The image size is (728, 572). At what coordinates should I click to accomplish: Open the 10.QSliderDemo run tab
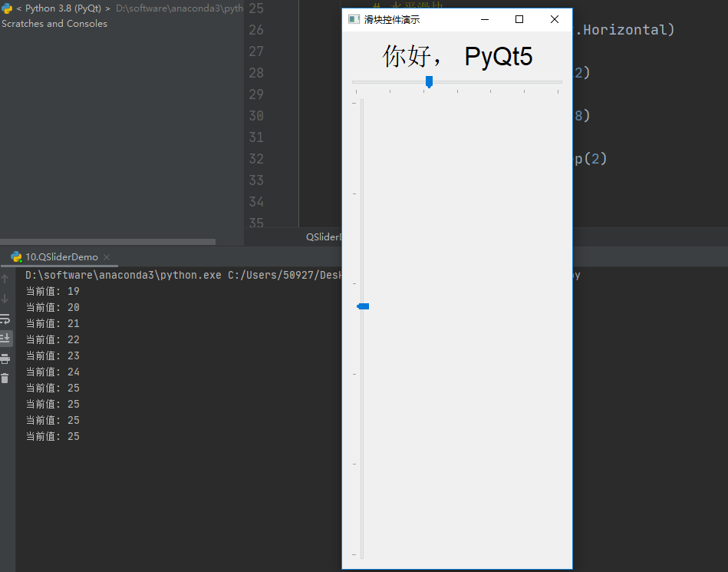[61, 257]
